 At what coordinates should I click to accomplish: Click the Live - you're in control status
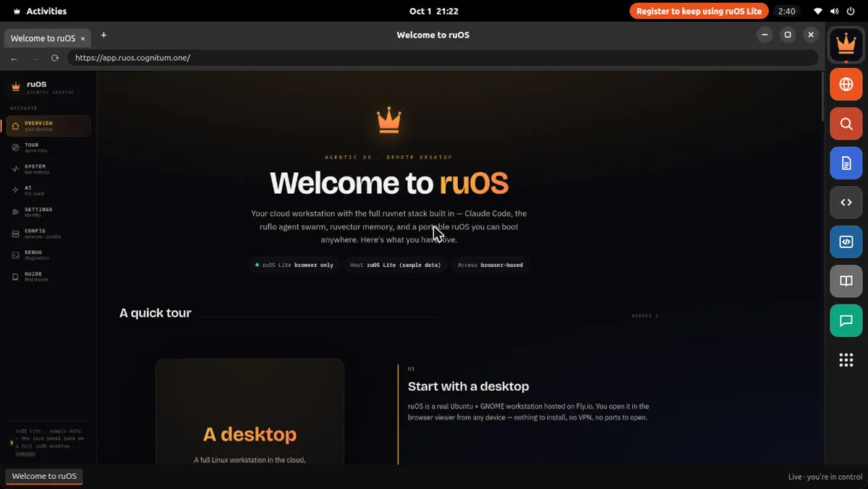coord(825,477)
